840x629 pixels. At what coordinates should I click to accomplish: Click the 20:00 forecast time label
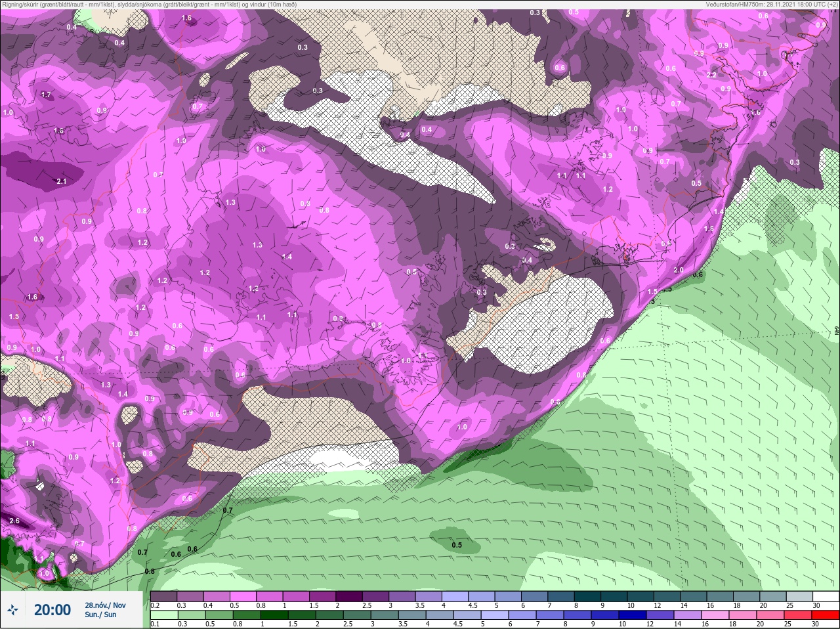pos(52,610)
